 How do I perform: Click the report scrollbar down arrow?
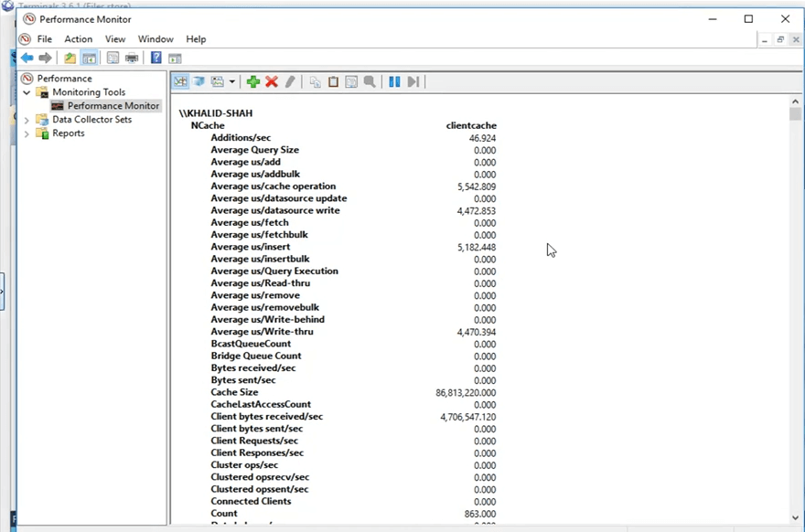(x=795, y=518)
